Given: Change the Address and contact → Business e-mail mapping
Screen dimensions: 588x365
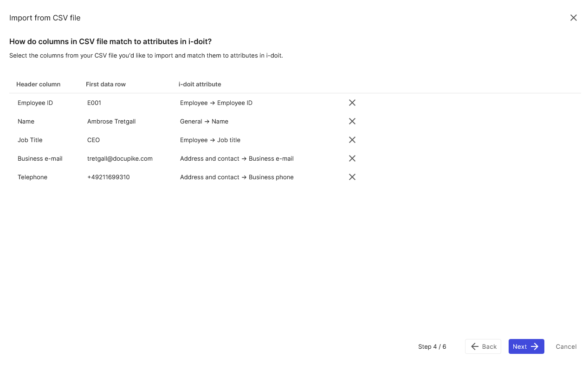Looking at the screenshot, I should coord(237,158).
